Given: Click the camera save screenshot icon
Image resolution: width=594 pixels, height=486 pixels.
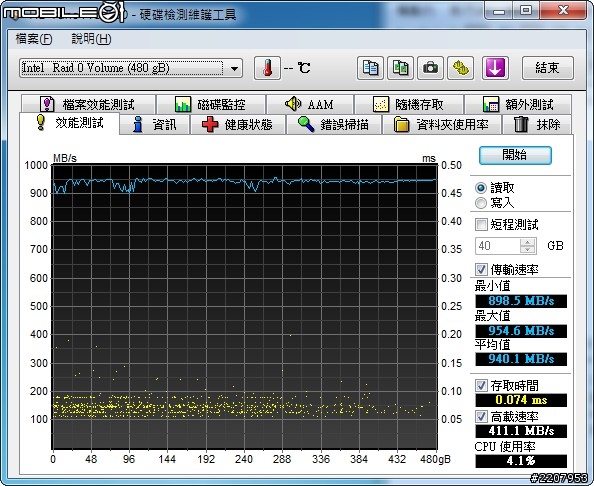Looking at the screenshot, I should (x=430, y=68).
